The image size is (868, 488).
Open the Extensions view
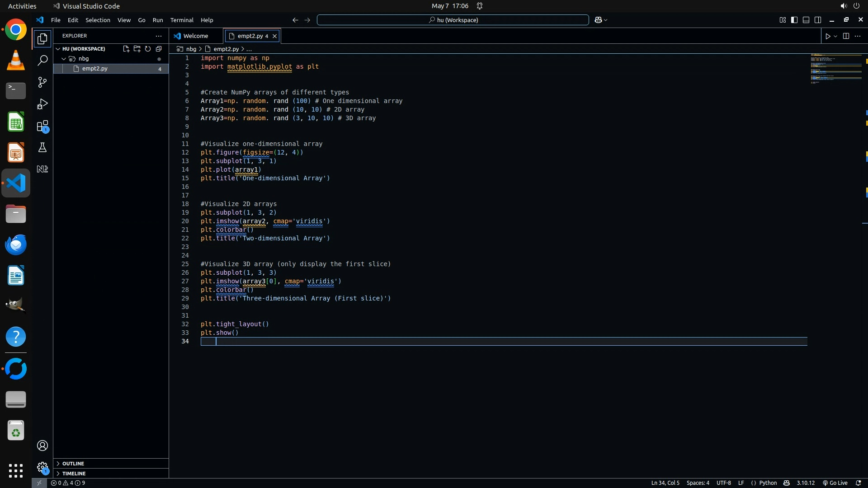pos(42,126)
